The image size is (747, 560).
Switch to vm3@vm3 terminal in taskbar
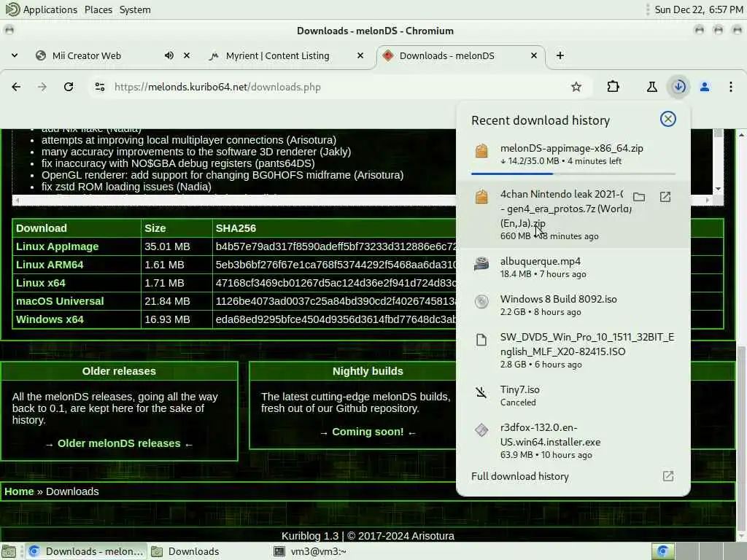[x=309, y=551]
